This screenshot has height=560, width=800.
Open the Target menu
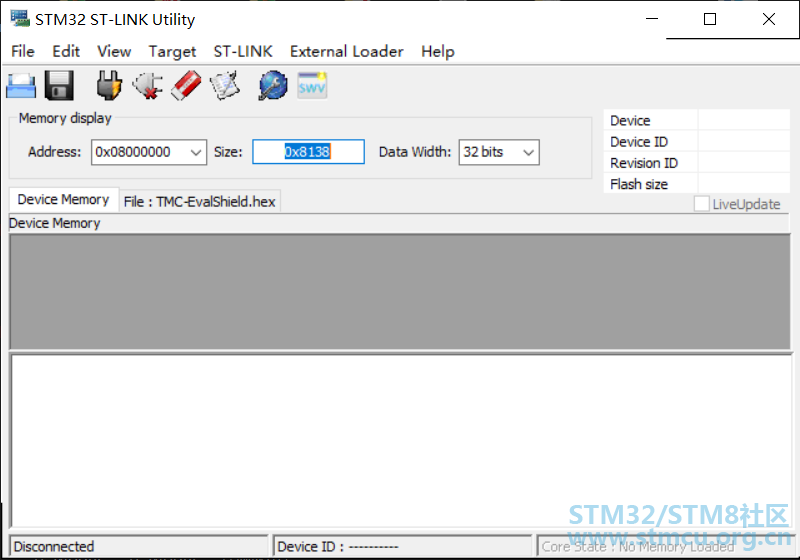(x=172, y=52)
